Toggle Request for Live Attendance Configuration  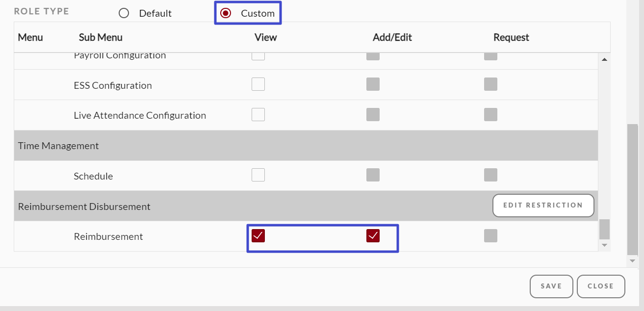(x=490, y=115)
